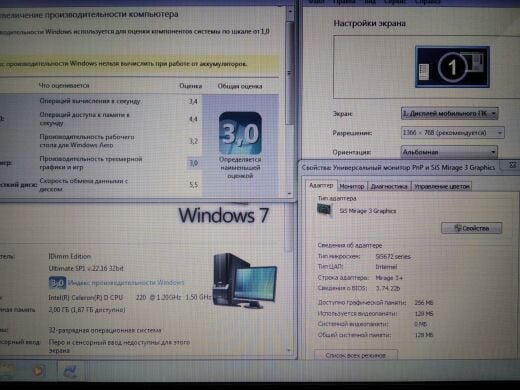Click the 3,0 base score badge
The image size is (520, 390).
240,133
